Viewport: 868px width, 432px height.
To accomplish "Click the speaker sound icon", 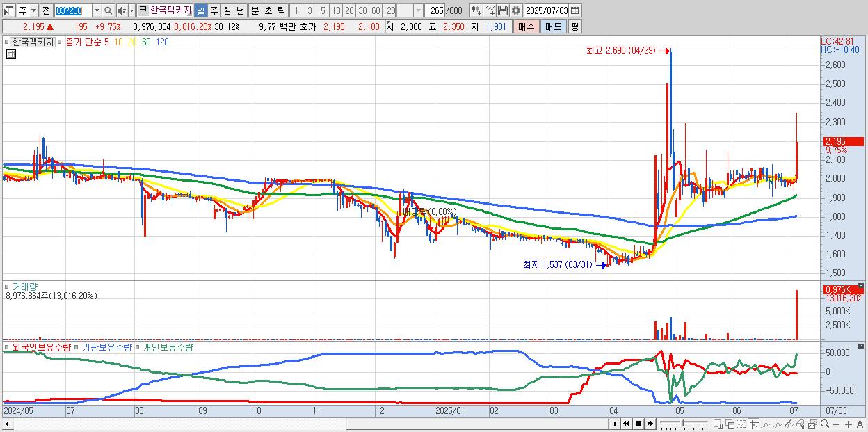I will point(122,10).
